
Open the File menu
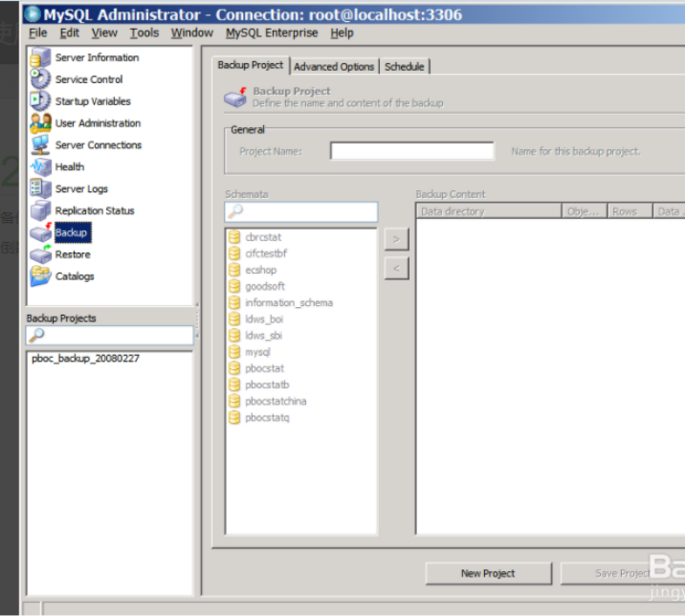[x=37, y=33]
